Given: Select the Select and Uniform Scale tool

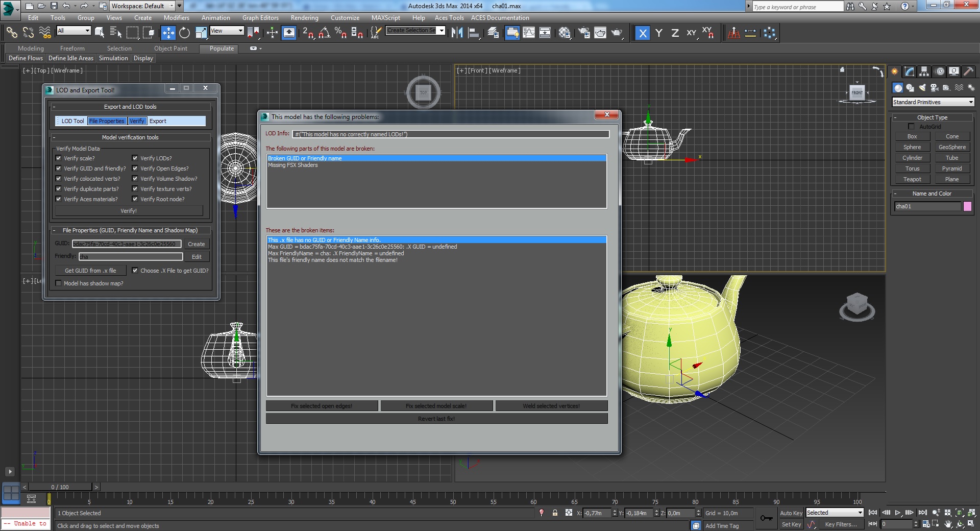Looking at the screenshot, I should (201, 33).
